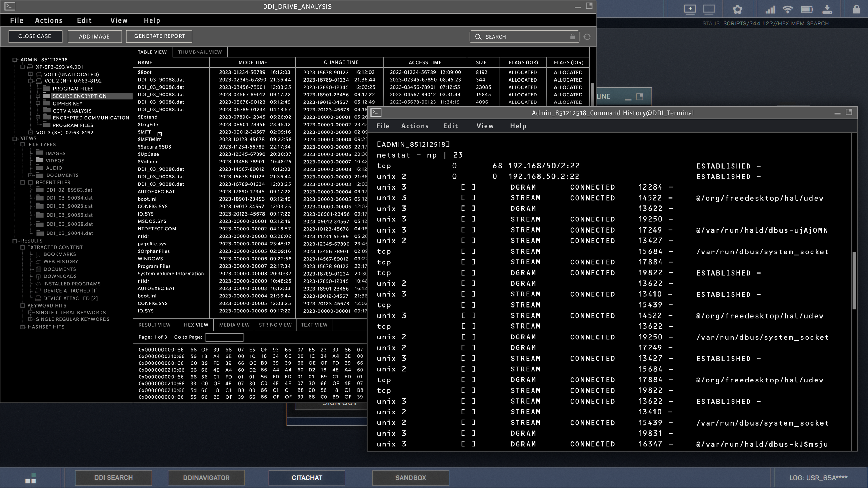Viewport: 868px width, 488px height.
Task: Toggle the box beside EXTRACTED CONTENT
Action: coord(23,247)
